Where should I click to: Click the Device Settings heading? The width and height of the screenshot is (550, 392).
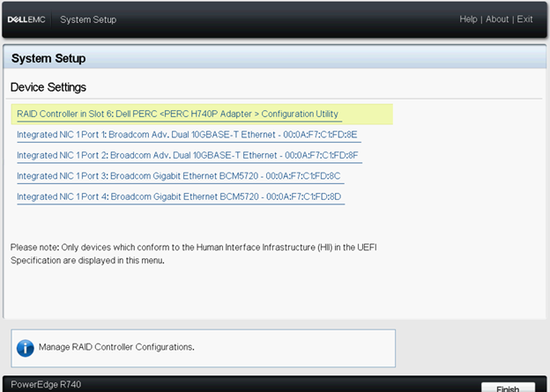pos(48,88)
